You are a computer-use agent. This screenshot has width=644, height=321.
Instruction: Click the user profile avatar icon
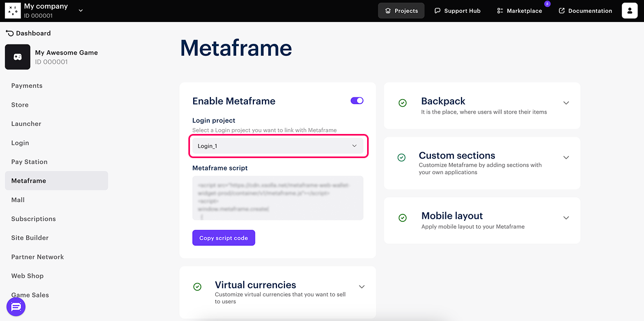630,11
